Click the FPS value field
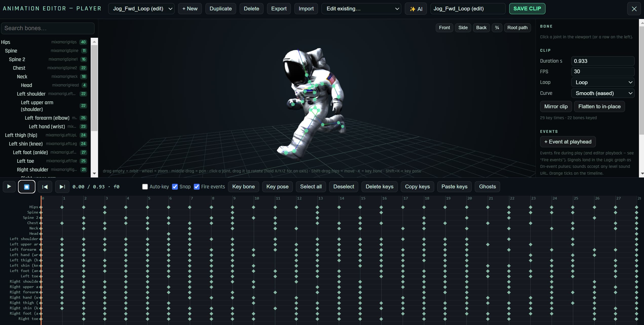The height and width of the screenshot is (325, 644). coord(603,71)
